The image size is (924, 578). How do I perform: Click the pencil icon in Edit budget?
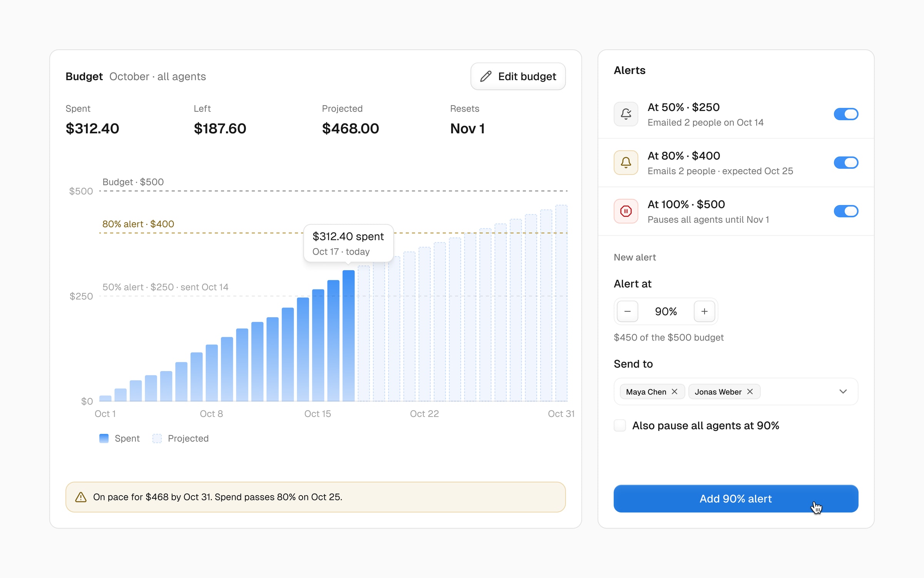(x=486, y=76)
